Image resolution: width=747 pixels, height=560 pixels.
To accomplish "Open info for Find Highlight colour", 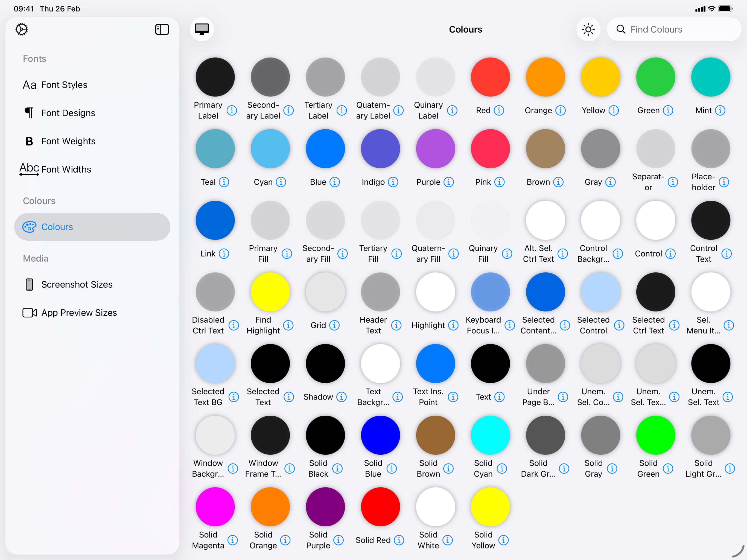I will (288, 325).
